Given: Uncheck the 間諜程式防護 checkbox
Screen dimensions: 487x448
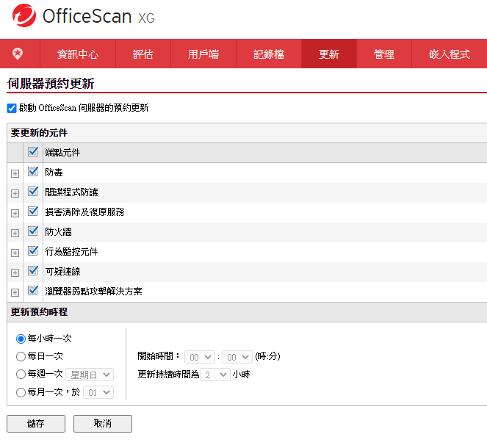Looking at the screenshot, I should (x=33, y=191).
